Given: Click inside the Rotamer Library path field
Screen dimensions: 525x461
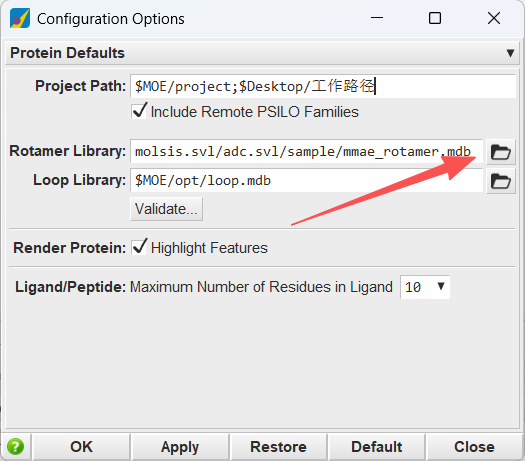Looking at the screenshot, I should coord(306,152).
